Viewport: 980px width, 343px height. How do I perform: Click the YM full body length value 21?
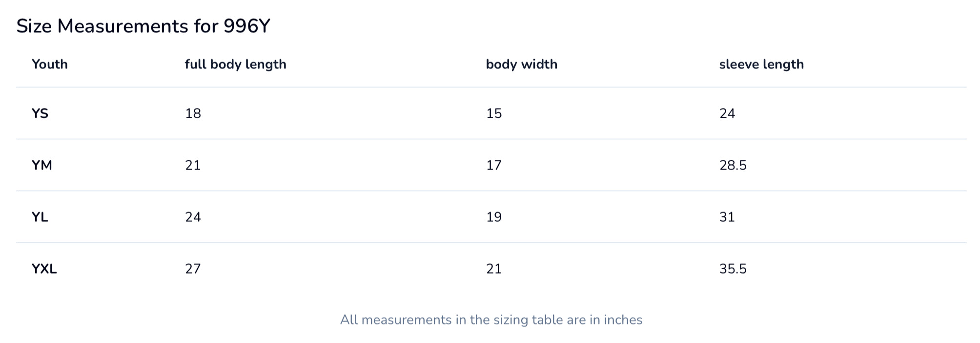(193, 165)
